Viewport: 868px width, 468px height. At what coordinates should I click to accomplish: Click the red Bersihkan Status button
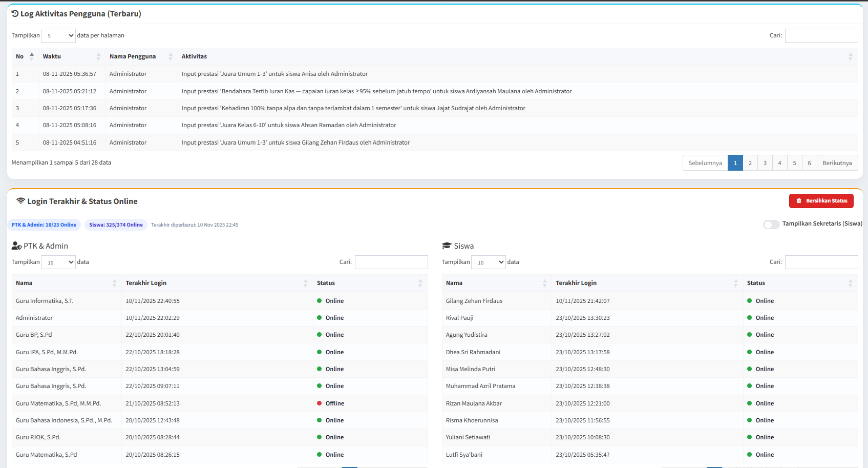[821, 201]
